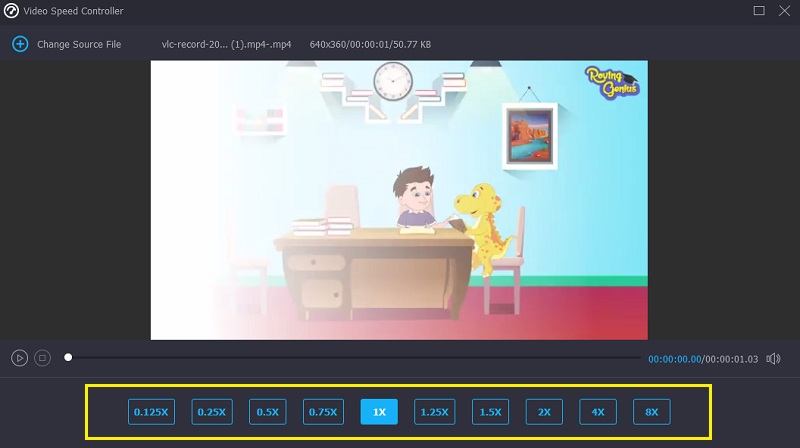Image resolution: width=800 pixels, height=448 pixels.
Task: Maximize the Video Speed Controller window
Action: pos(759,11)
